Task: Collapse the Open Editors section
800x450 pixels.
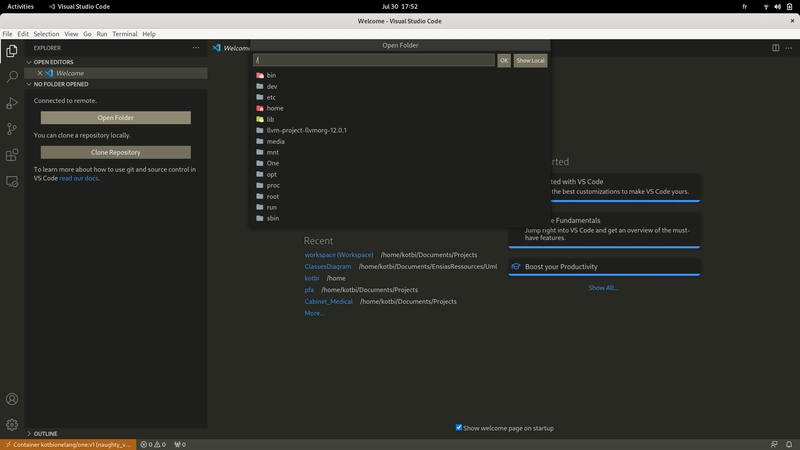Action: (60, 62)
